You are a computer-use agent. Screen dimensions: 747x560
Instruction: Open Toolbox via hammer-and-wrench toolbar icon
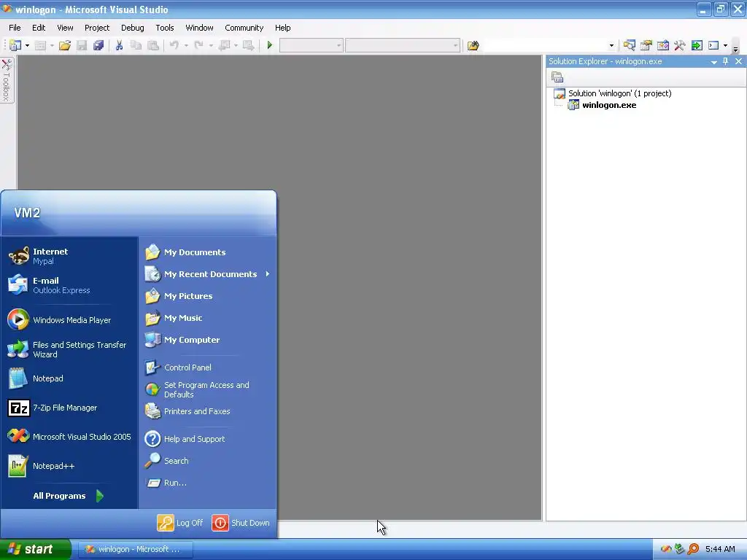pyautogui.click(x=680, y=45)
